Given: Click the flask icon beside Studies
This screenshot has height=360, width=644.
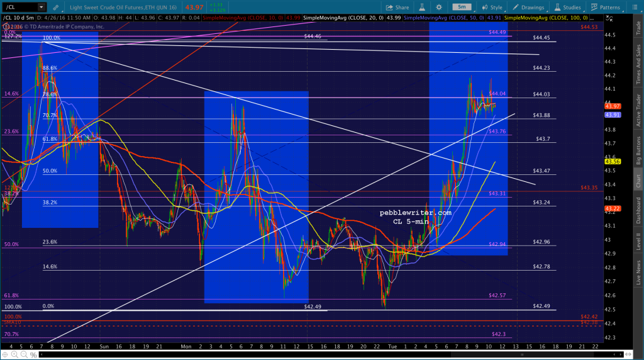Looking at the screenshot, I should point(557,8).
